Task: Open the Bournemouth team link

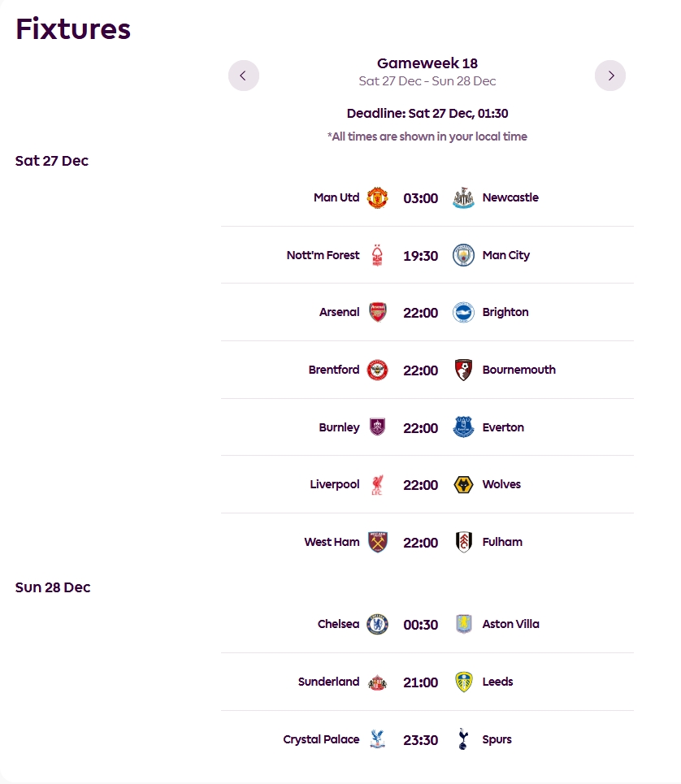Action: (518, 370)
